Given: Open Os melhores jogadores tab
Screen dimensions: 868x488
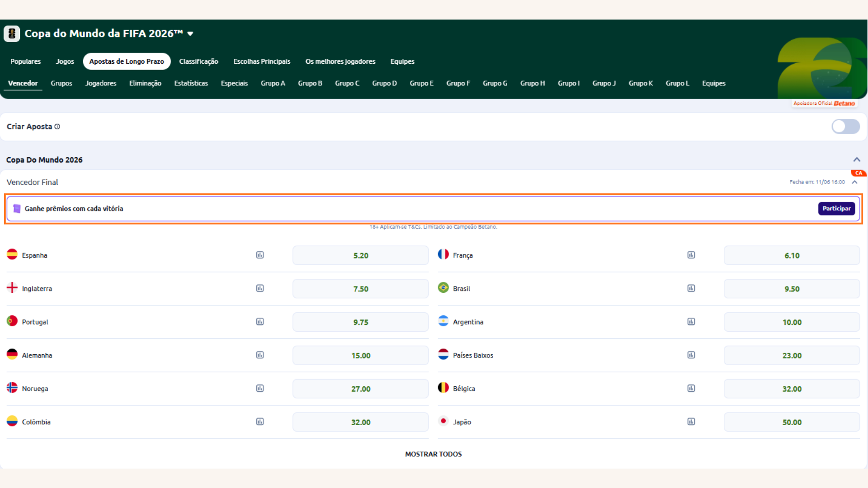Looking at the screenshot, I should pyautogui.click(x=340, y=61).
